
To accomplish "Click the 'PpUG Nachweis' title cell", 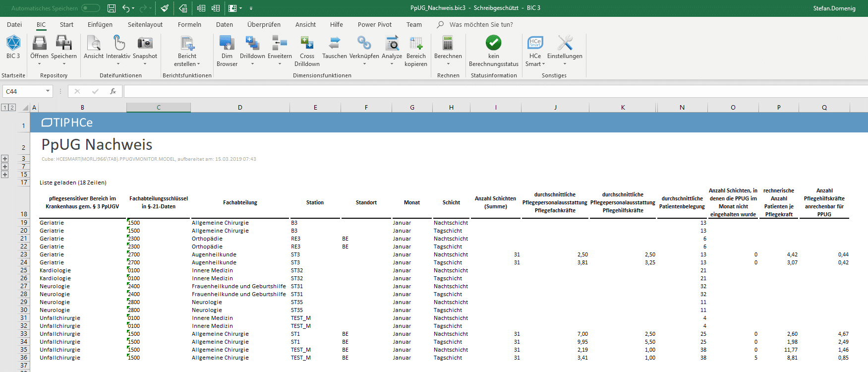I will coord(97,144).
